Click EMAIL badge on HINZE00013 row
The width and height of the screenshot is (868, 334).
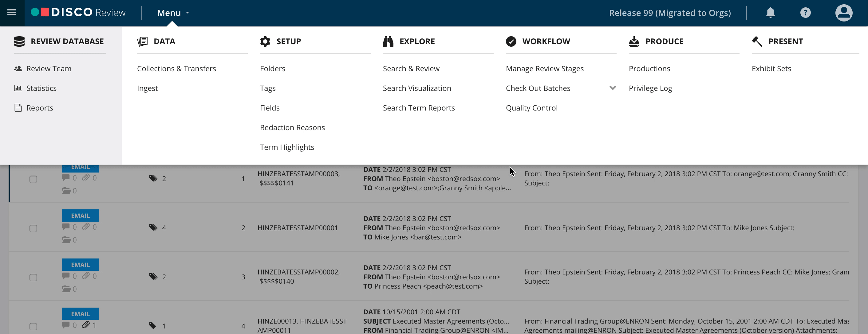point(80,314)
